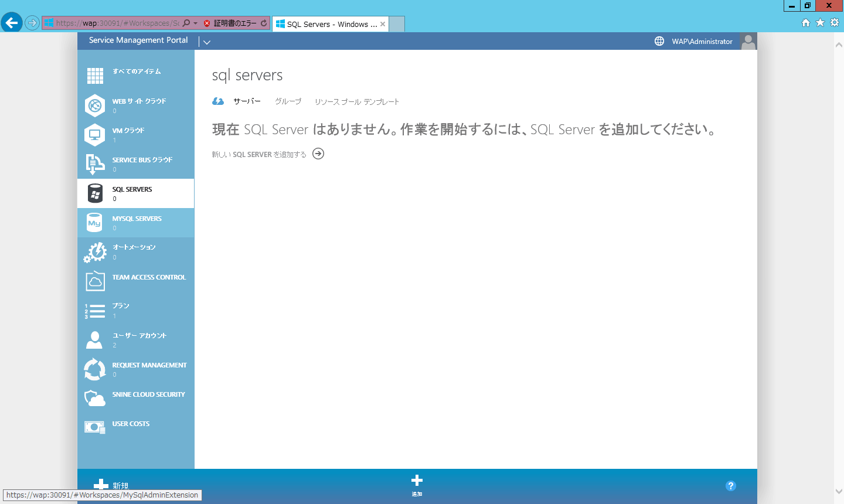This screenshot has height=504, width=844.
Task: Open the Request Management icon
Action: pyautogui.click(x=95, y=369)
